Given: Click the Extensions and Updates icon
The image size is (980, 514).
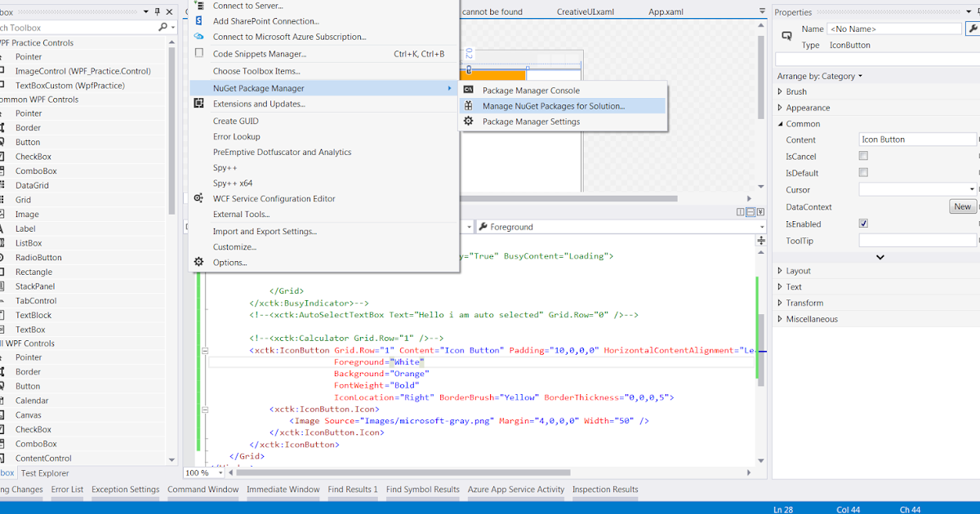Looking at the screenshot, I should 198,104.
